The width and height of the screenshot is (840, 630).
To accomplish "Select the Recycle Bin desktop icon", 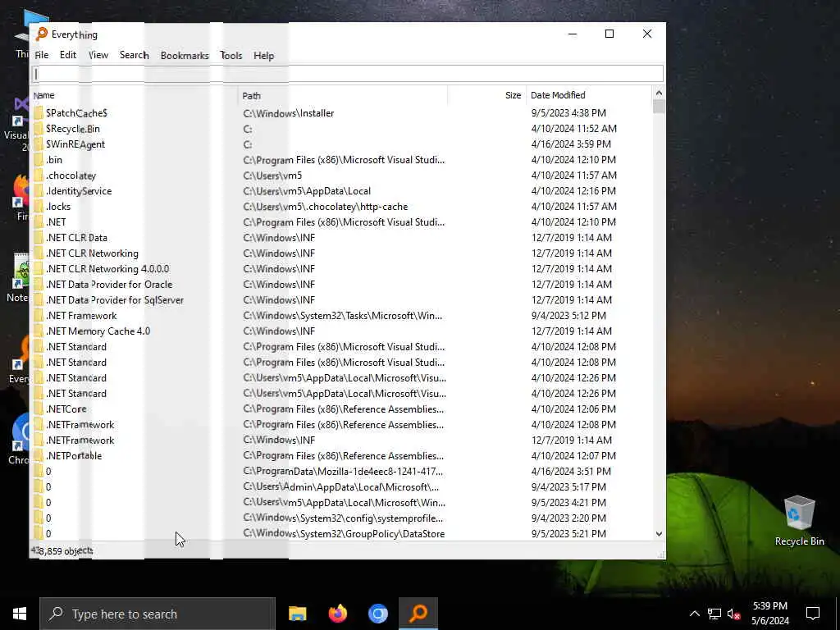I will point(799,521).
